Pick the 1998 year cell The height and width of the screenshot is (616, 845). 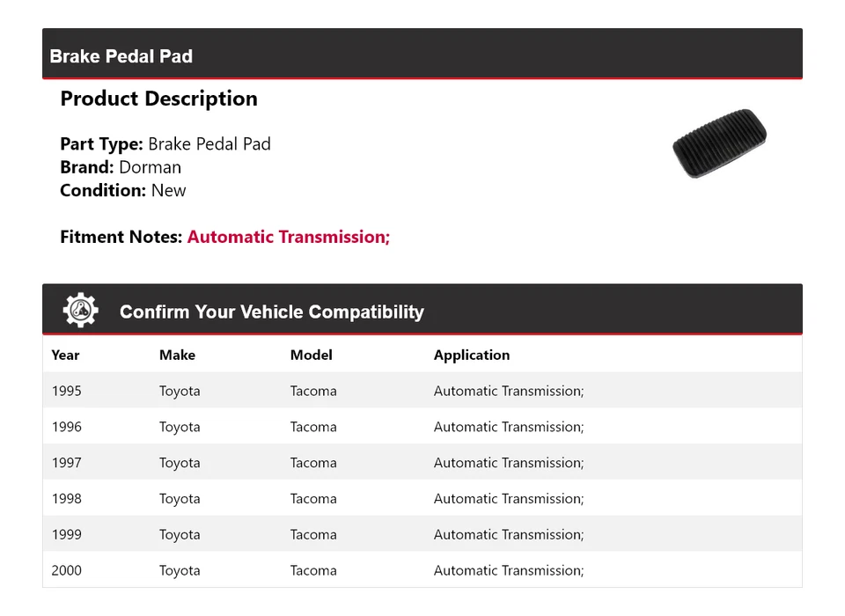coord(66,499)
